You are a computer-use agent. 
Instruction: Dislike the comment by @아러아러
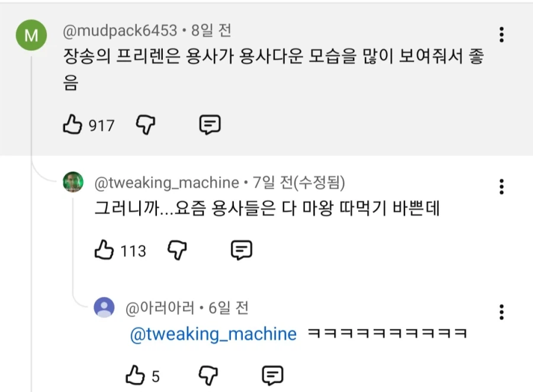click(208, 375)
